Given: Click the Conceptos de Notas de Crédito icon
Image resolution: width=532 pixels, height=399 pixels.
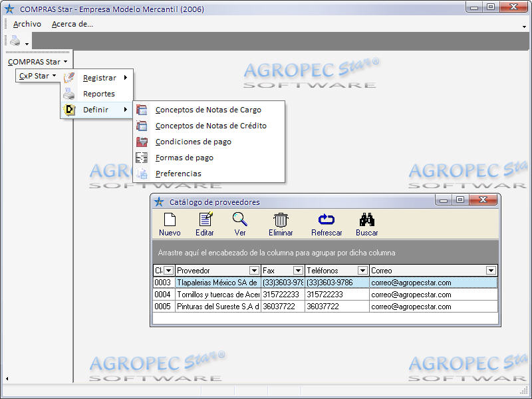Looking at the screenshot, I should click(142, 126).
